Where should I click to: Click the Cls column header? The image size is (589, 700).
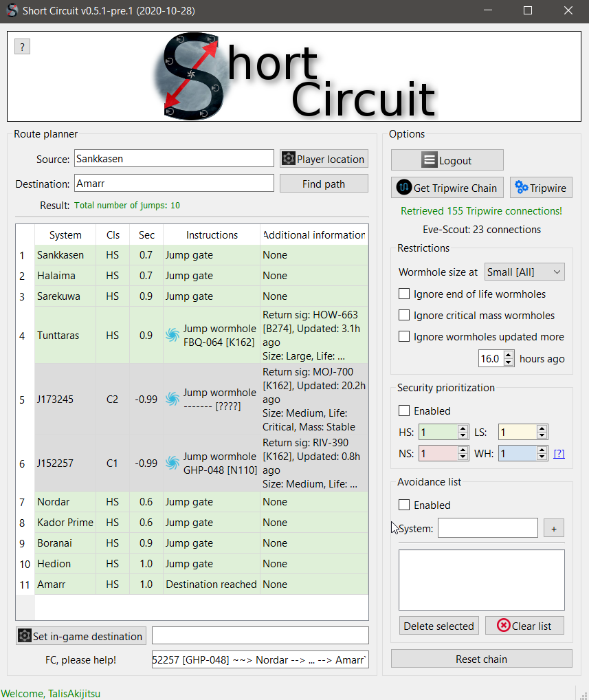click(x=113, y=234)
